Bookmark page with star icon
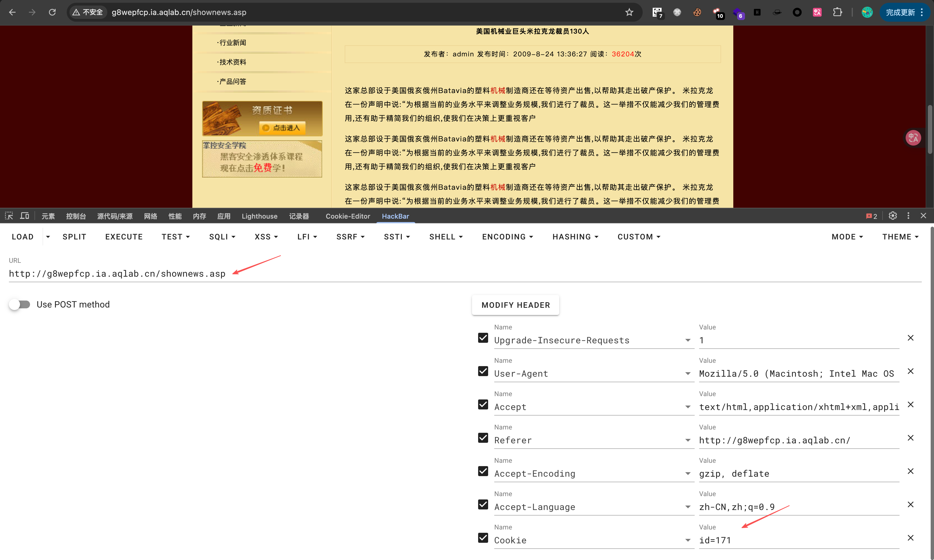The width and height of the screenshot is (934, 560). (x=629, y=12)
